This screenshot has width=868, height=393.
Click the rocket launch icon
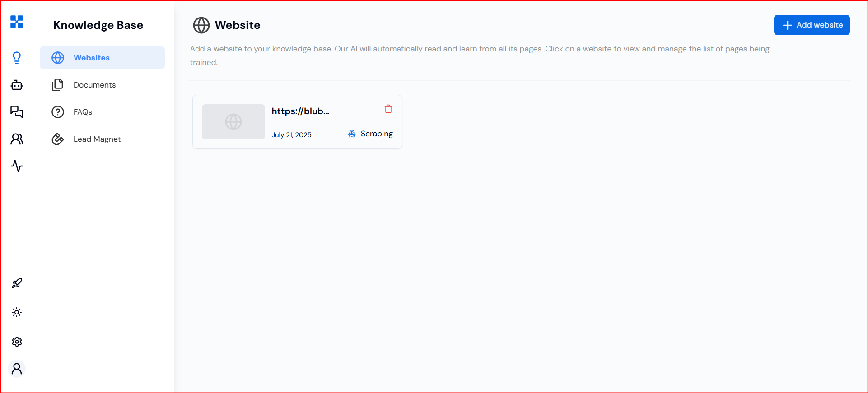pos(17,283)
